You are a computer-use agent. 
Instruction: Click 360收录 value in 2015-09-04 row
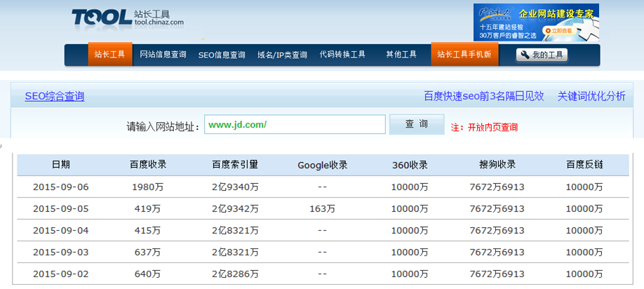pyautogui.click(x=410, y=231)
